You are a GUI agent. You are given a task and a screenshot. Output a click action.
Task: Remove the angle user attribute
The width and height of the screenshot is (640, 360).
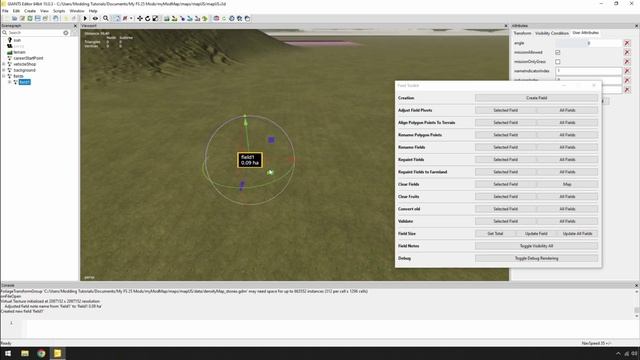[627, 43]
